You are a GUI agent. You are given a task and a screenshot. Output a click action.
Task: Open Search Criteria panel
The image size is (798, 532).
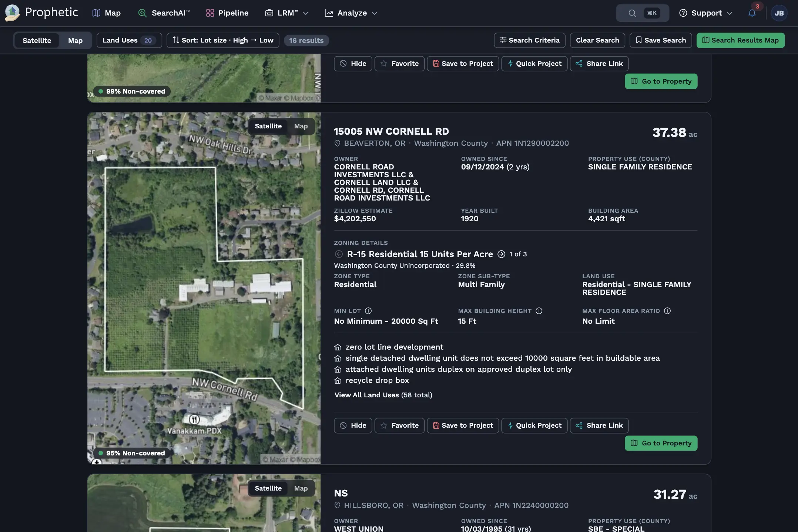pyautogui.click(x=529, y=40)
